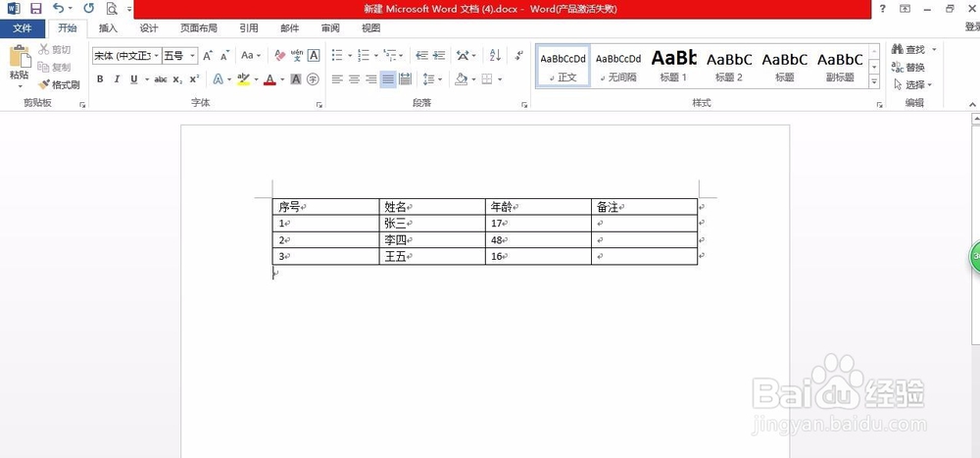The image size is (980, 458).
Task: Open the 选择 select dropdown
Action: point(913,84)
